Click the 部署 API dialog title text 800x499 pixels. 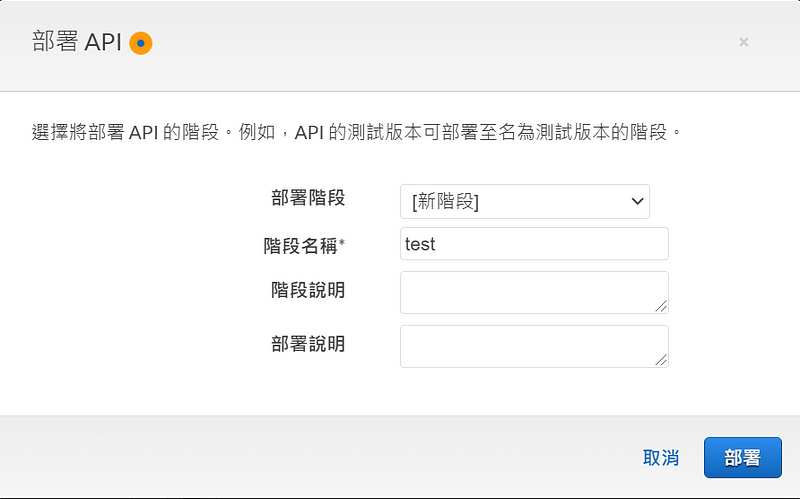(77, 42)
